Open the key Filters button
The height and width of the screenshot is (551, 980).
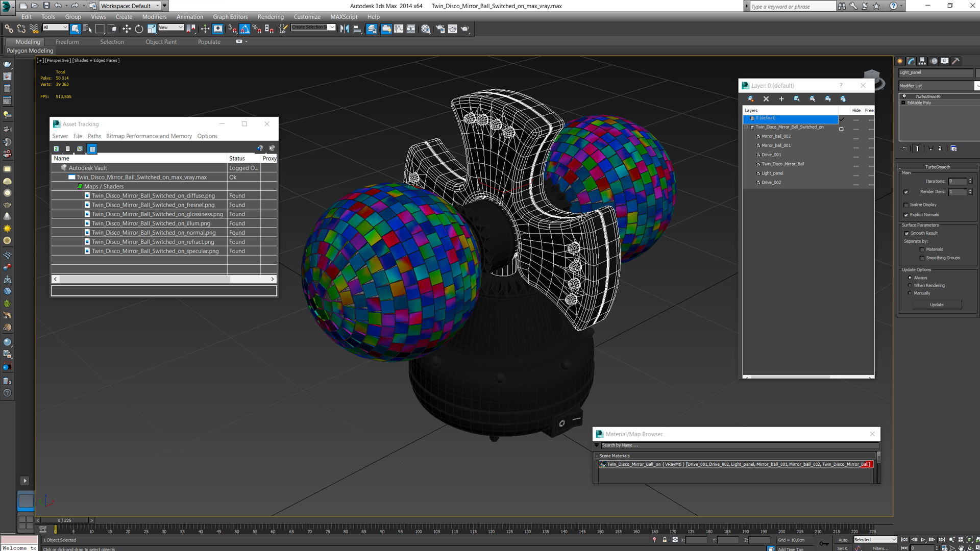pos(880,548)
